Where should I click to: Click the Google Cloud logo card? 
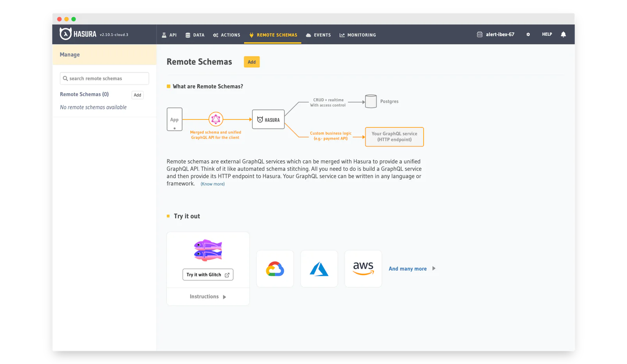click(275, 269)
